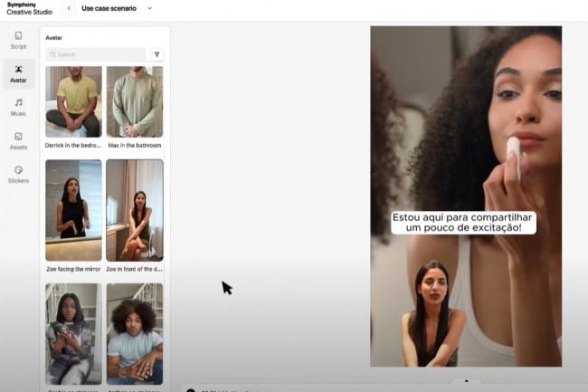Select the curly-haired man on staircase avatar
Viewport: 588px width, 392px height.
point(135,333)
